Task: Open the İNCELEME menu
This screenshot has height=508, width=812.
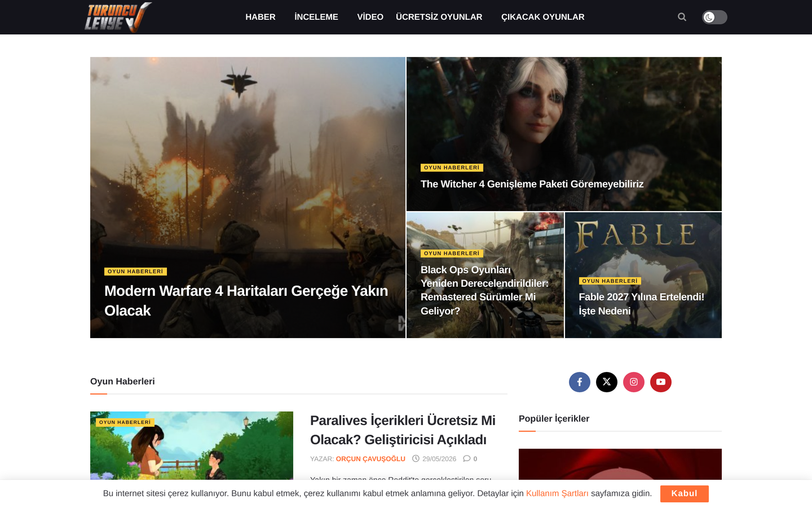Action: [x=316, y=17]
